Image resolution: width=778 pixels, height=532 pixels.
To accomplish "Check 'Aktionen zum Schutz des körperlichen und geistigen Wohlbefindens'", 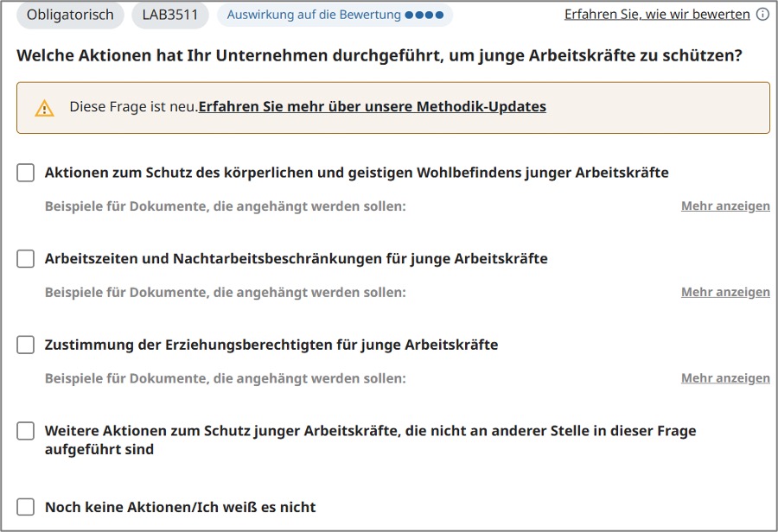I will click(26, 173).
